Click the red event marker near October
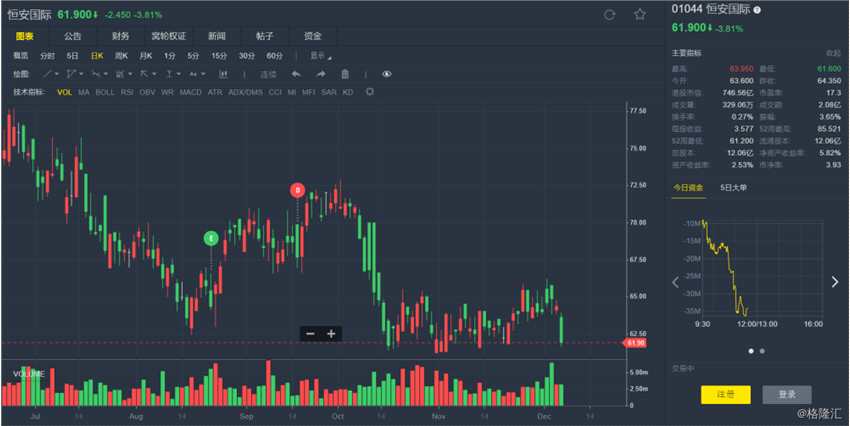Image resolution: width=850 pixels, height=426 pixels. [x=297, y=190]
